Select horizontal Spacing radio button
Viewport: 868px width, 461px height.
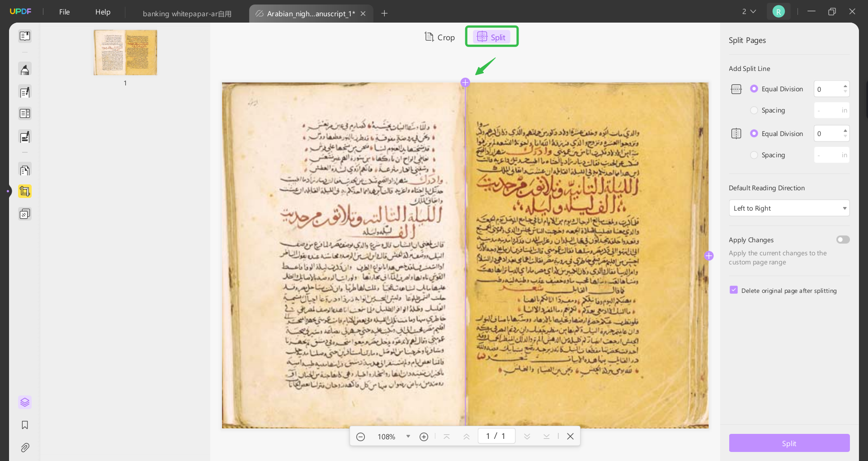[x=754, y=110]
